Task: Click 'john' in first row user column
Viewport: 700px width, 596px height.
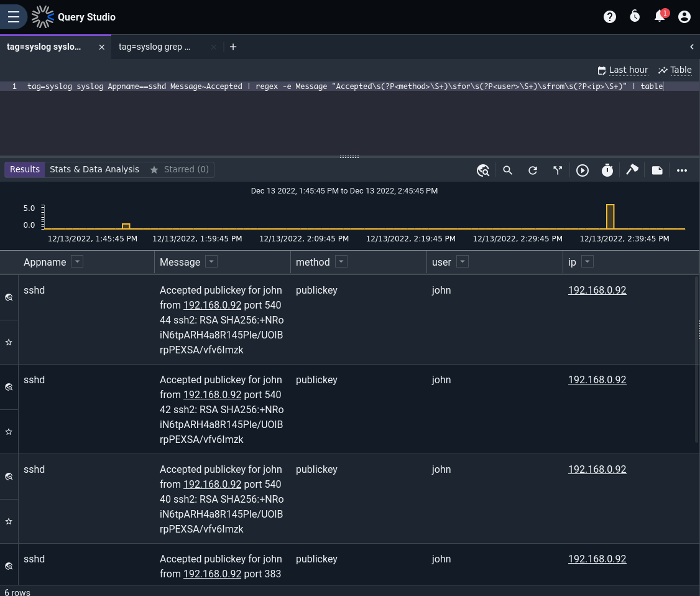Action: [441, 291]
